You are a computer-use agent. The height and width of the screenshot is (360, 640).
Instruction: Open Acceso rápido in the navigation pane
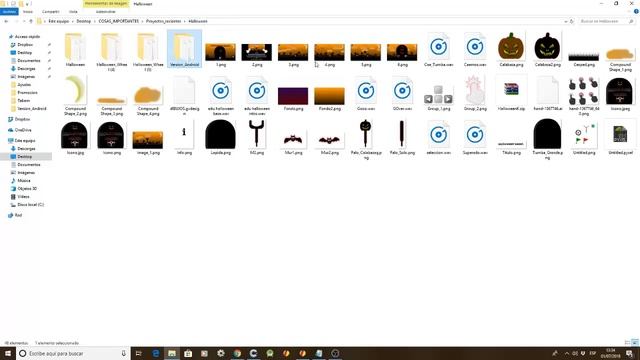(x=27, y=37)
